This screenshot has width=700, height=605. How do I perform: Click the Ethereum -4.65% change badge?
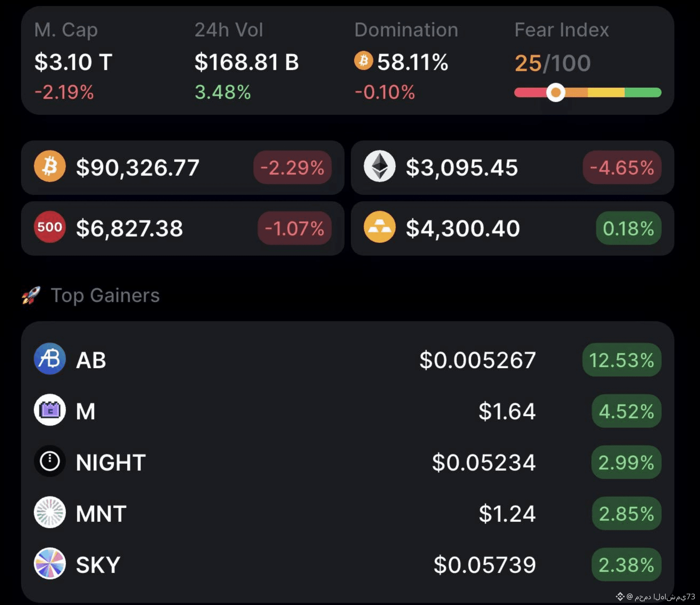tap(622, 167)
